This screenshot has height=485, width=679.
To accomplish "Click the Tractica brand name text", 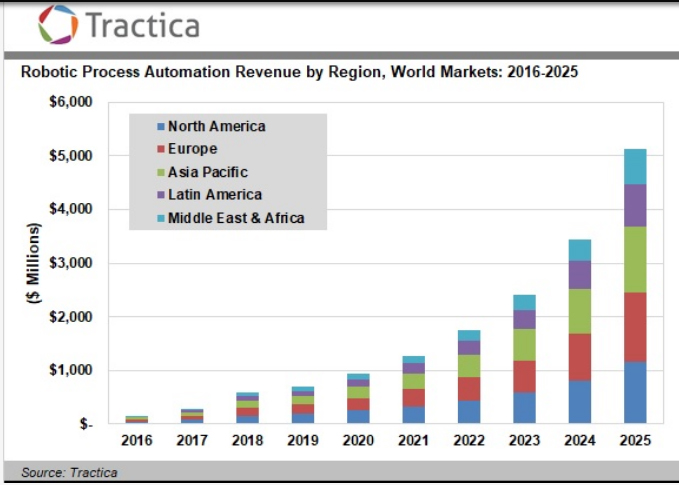I will tap(142, 25).
